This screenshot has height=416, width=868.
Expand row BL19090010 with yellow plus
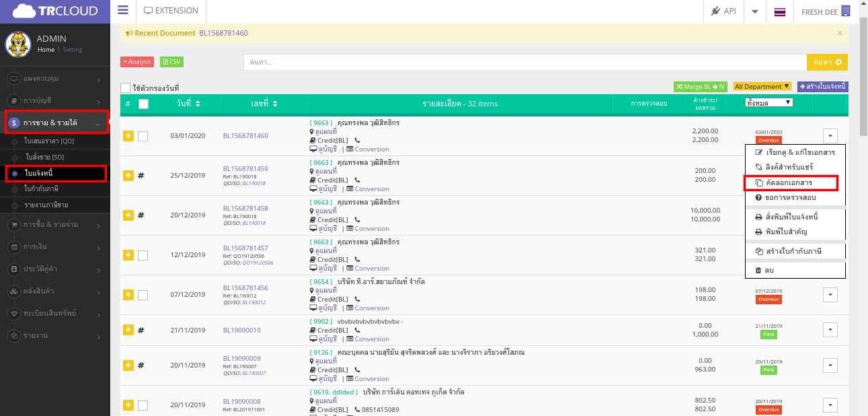click(x=128, y=330)
